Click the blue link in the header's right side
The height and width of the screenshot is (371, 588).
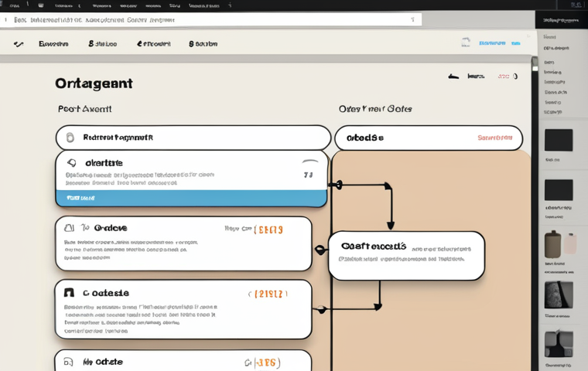click(x=492, y=43)
